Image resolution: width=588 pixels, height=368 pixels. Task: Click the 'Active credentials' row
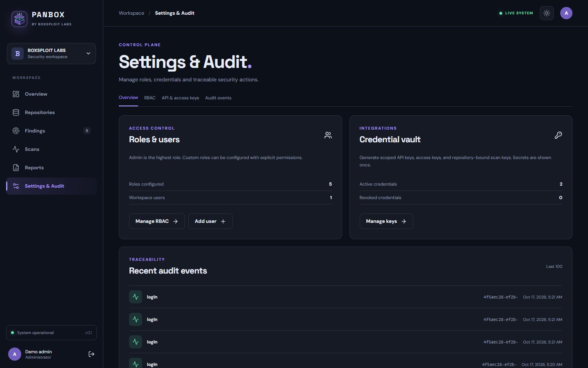tap(461, 184)
